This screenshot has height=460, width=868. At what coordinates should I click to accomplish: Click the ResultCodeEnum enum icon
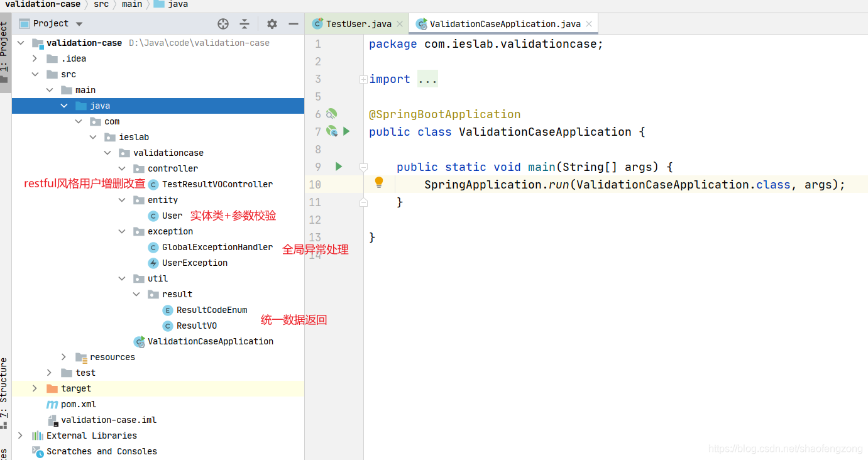pos(167,310)
